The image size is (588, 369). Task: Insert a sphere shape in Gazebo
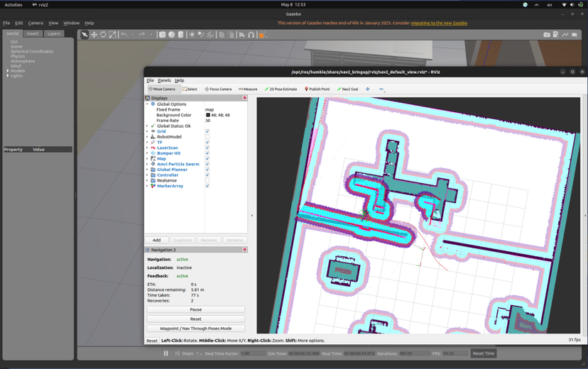[x=171, y=35]
